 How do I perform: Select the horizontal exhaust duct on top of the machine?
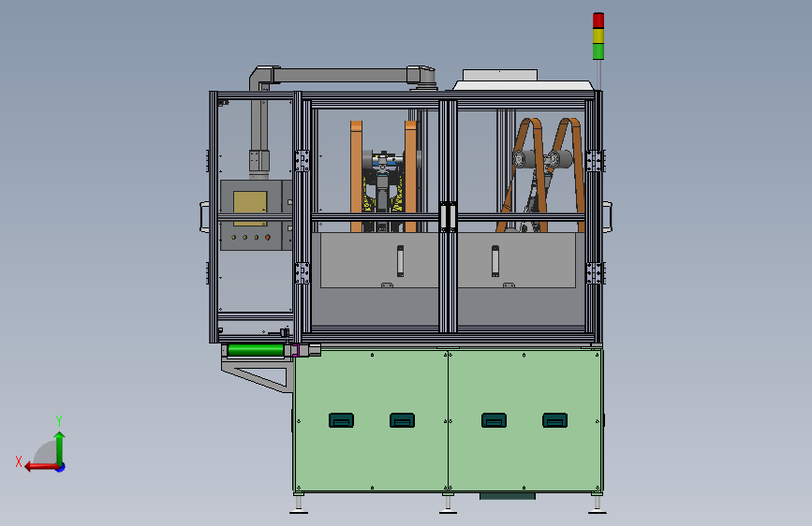[340, 76]
